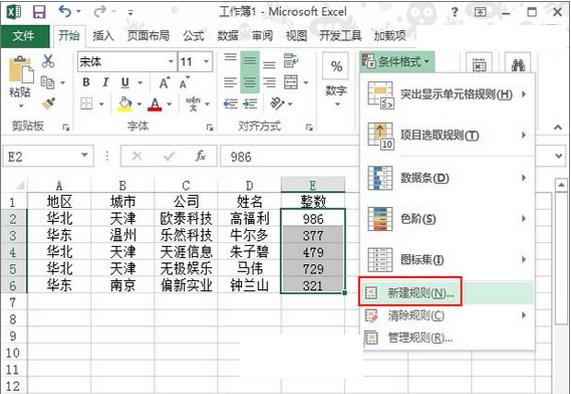Click the increase font size icon

click(x=165, y=83)
